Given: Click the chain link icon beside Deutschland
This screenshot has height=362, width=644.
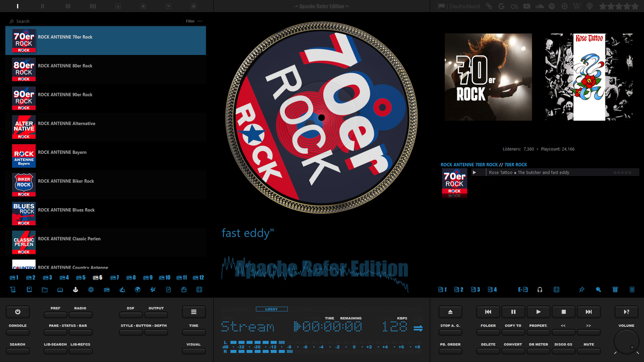Looking at the screenshot, I should coord(489,6).
